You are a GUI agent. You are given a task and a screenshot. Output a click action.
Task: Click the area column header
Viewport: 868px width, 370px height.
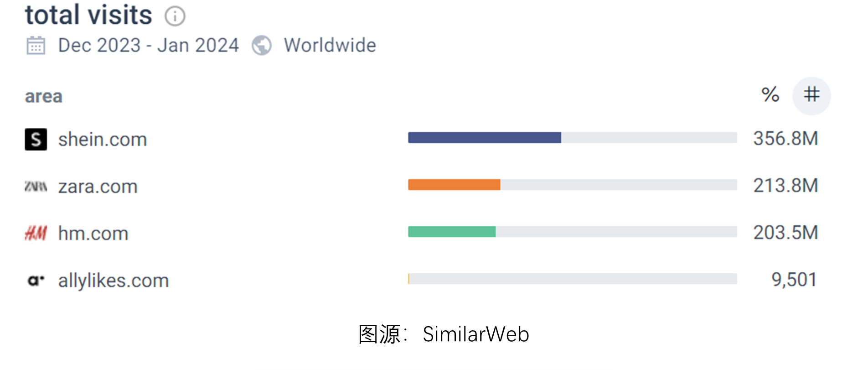click(x=43, y=96)
